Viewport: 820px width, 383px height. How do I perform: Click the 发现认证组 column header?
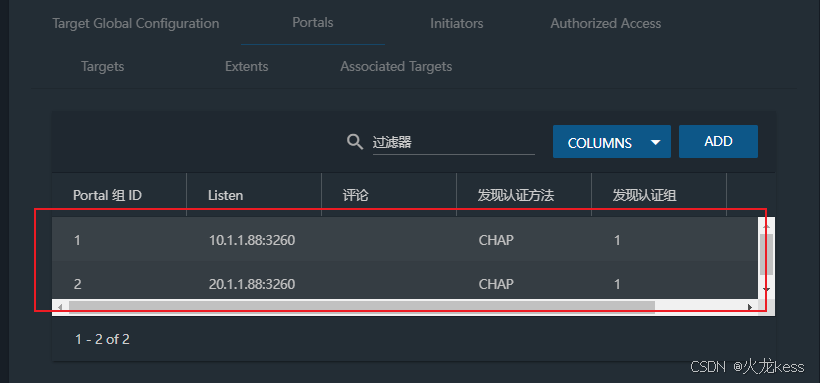[x=645, y=196]
